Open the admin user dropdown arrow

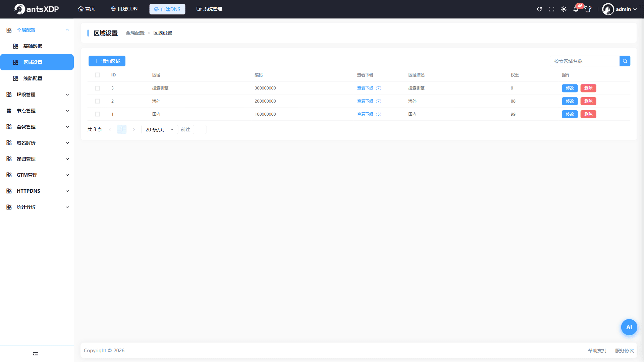635,9
